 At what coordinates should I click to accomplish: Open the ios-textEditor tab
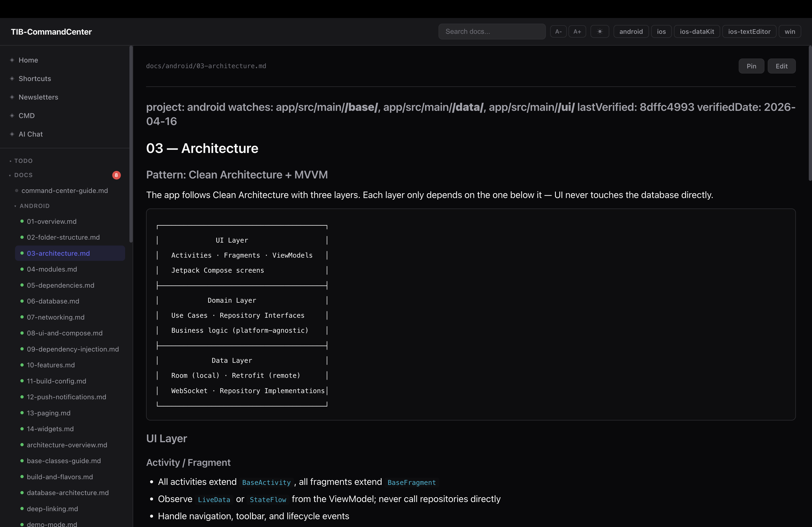click(749, 31)
